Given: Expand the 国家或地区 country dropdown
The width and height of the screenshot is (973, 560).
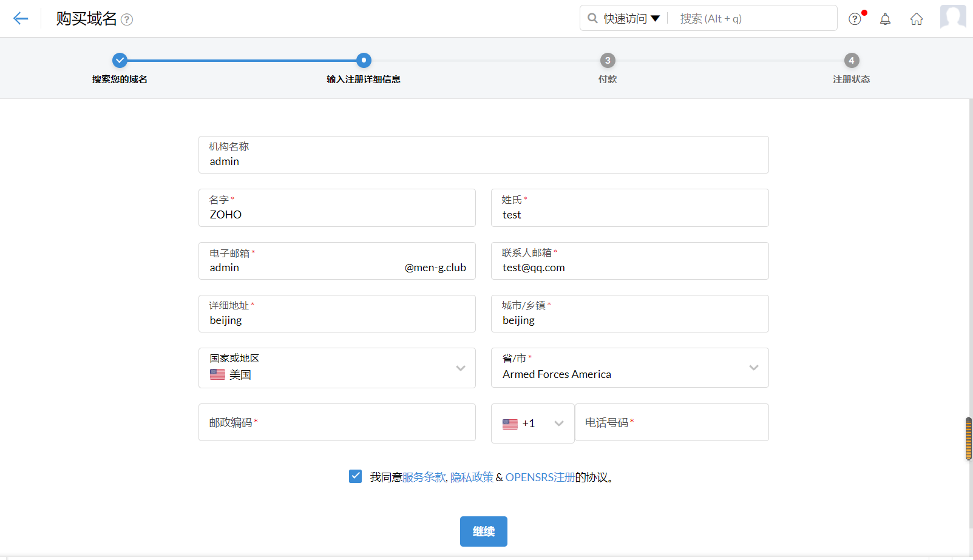Looking at the screenshot, I should (460, 368).
